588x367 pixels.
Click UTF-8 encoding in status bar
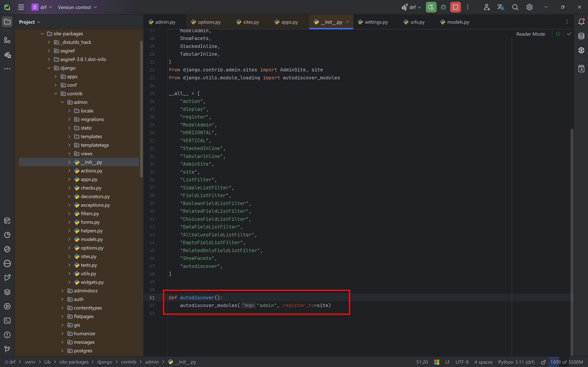[x=462, y=362]
